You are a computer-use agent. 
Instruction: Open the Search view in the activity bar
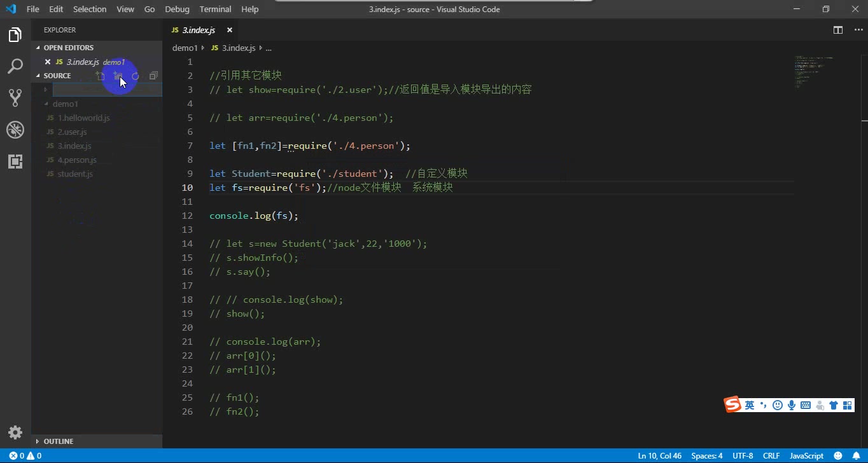pyautogui.click(x=15, y=66)
